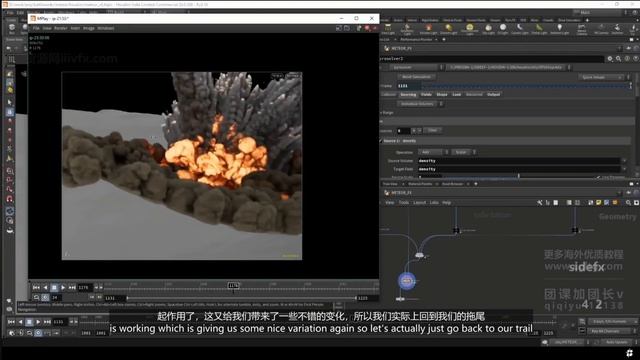This screenshot has height=360, width=640.
Task: Click the MPlay timeline frame marker
Action: click(x=233, y=285)
